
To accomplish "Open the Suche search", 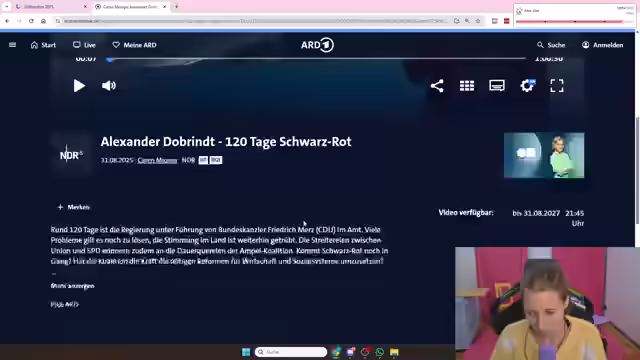I will [x=551, y=45].
